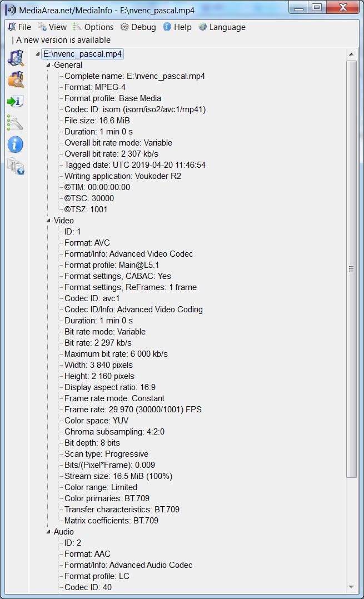Image resolution: width=364 pixels, height=599 pixels.
Task: Select the Audio tree node label
Action: (x=64, y=531)
